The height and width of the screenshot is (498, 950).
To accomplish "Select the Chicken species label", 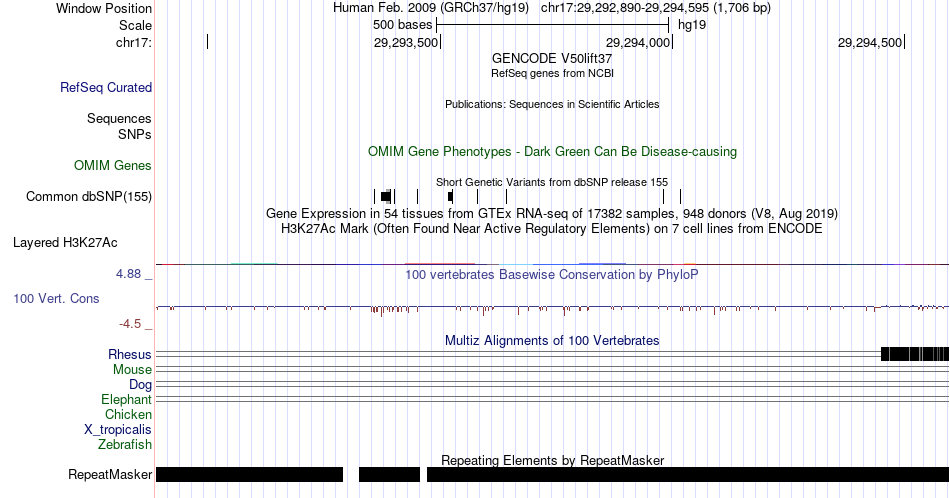I will point(128,414).
